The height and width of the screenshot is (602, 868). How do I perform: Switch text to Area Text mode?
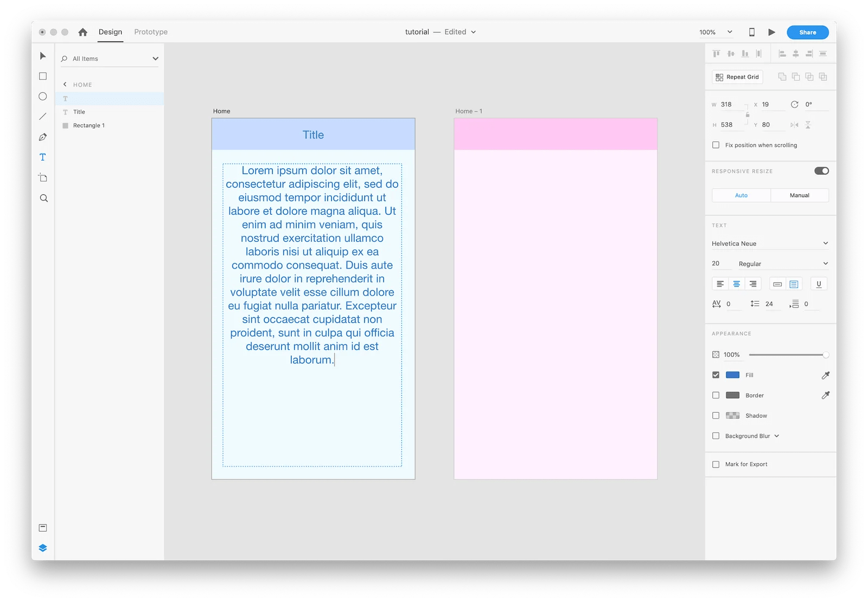click(794, 284)
